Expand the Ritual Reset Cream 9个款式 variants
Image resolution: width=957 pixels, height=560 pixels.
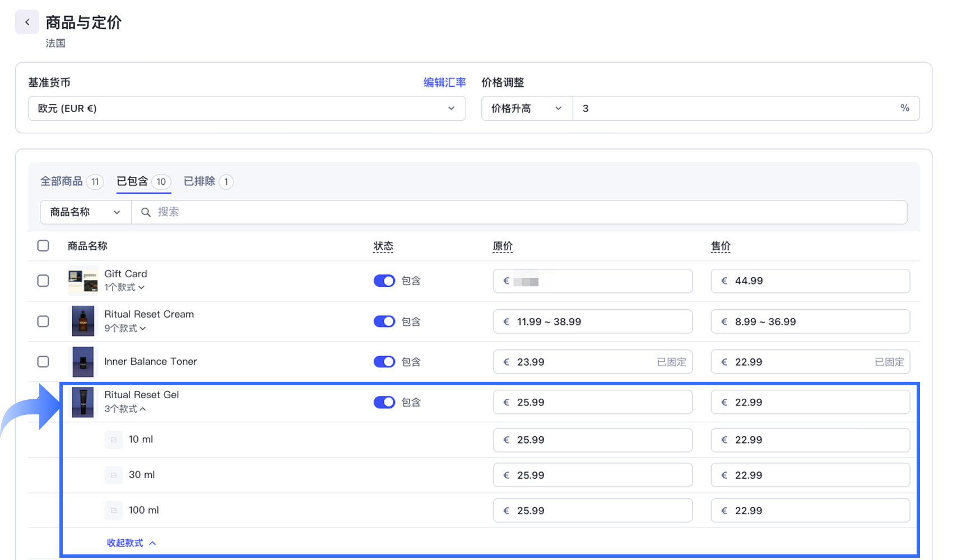point(125,328)
